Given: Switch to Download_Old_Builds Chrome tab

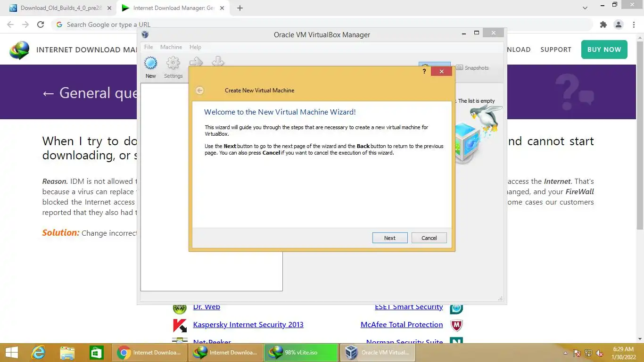Looking at the screenshot, I should tap(61, 8).
